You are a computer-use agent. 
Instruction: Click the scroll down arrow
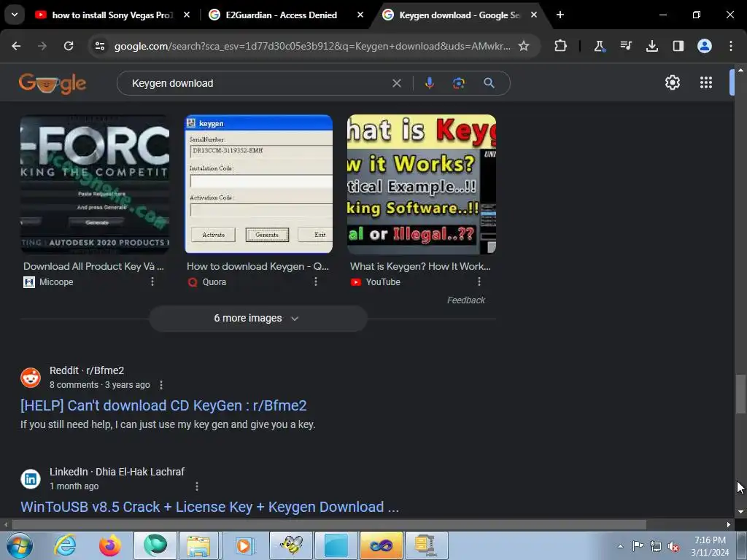pyautogui.click(x=740, y=512)
